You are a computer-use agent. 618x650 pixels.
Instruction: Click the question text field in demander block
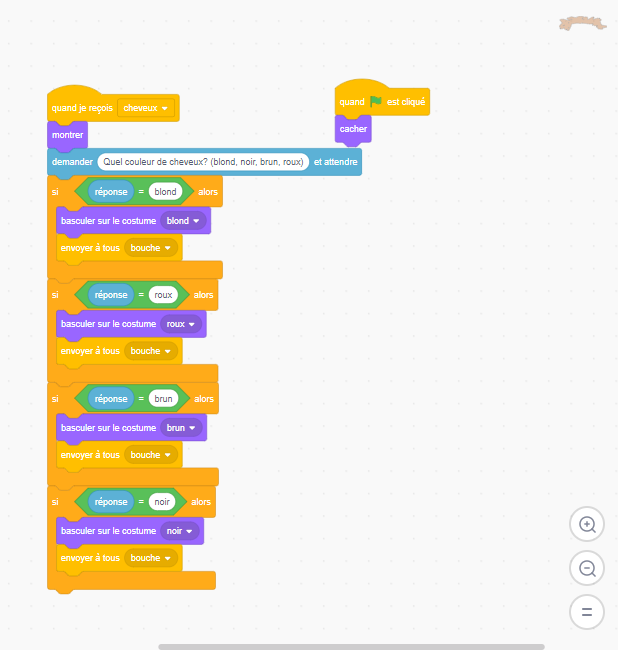203,162
